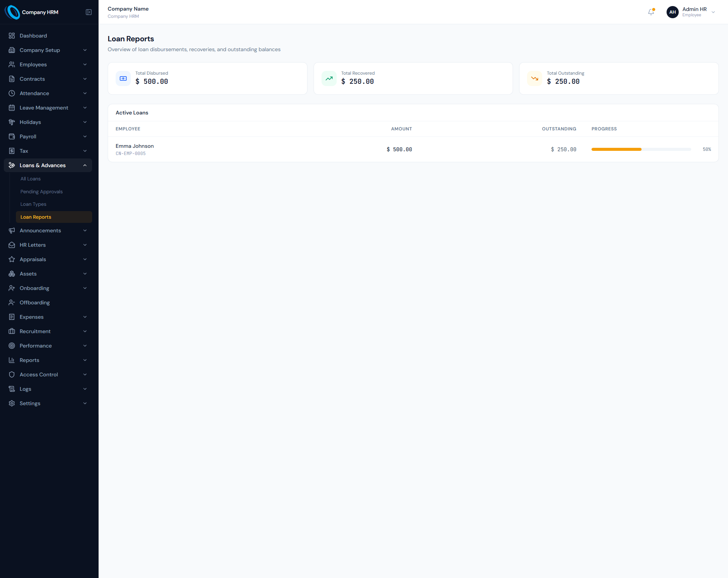Expand the Attendance menu chevron
728x578 pixels.
click(x=85, y=93)
